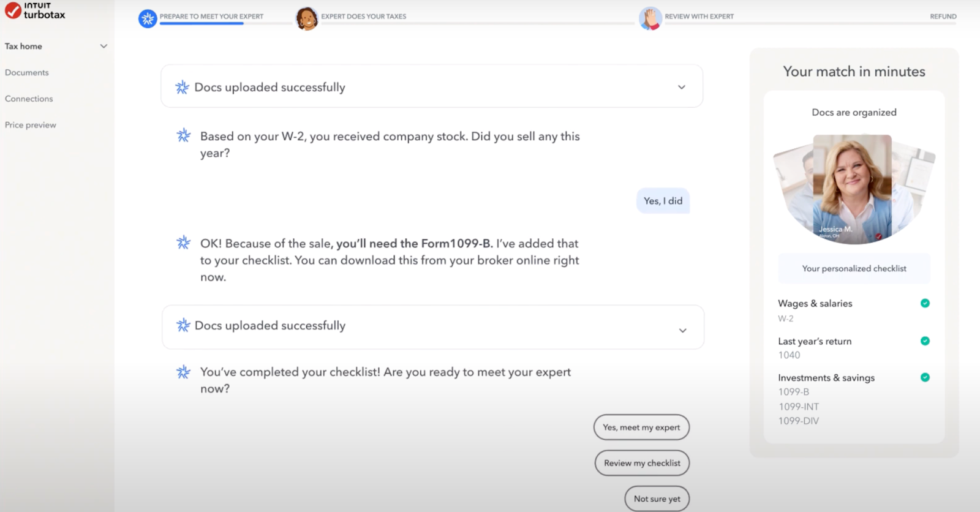The width and height of the screenshot is (980, 512).
Task: Click Jessica M. expert photo
Action: click(853, 187)
